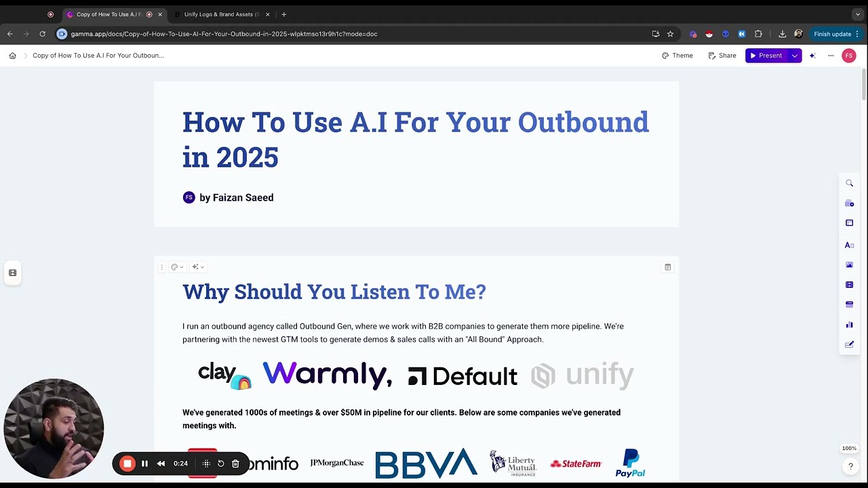This screenshot has height=488, width=868.
Task: Close the Unify Logo & Brand Assets tab
Action: coord(268,14)
